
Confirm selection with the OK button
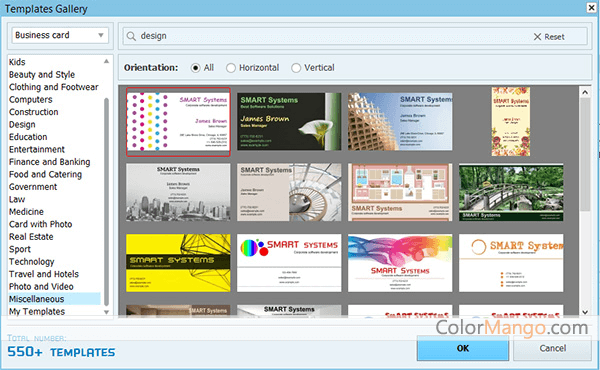[463, 348]
